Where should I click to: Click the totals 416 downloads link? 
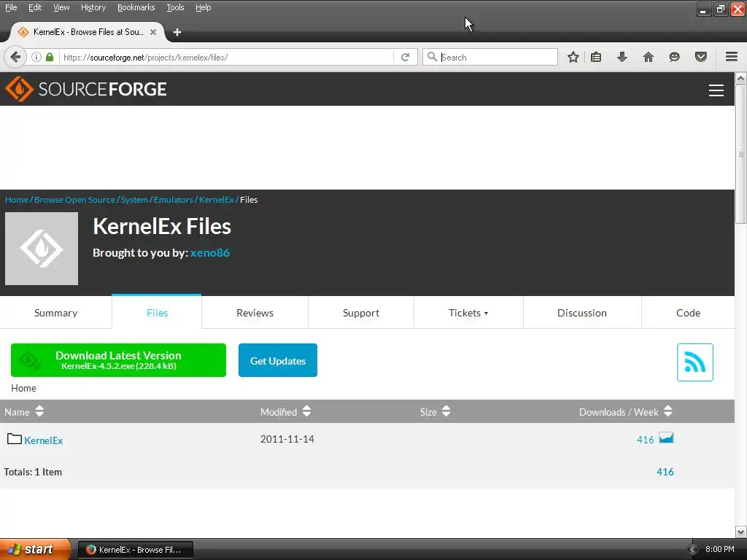point(665,472)
